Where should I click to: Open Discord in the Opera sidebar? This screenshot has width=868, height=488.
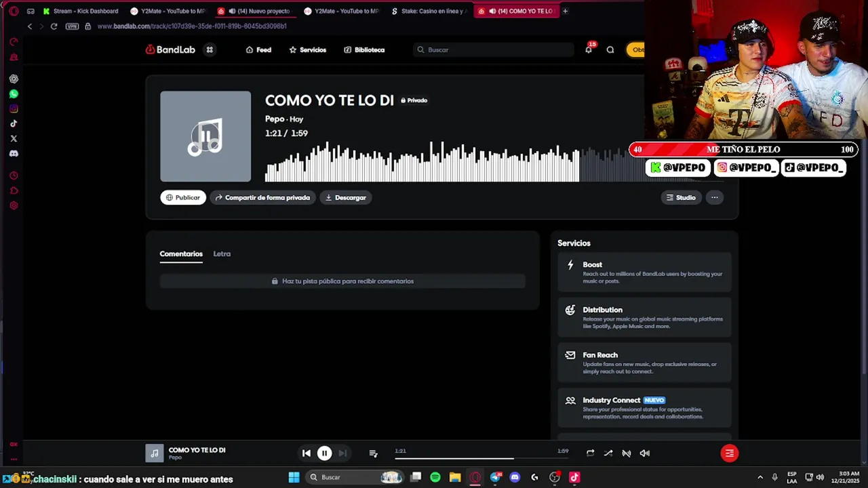point(14,153)
